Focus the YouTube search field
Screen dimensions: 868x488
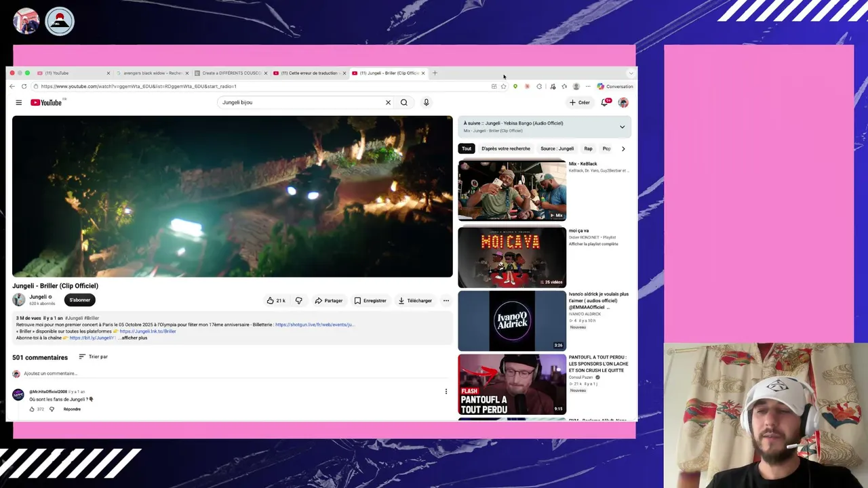pos(302,102)
